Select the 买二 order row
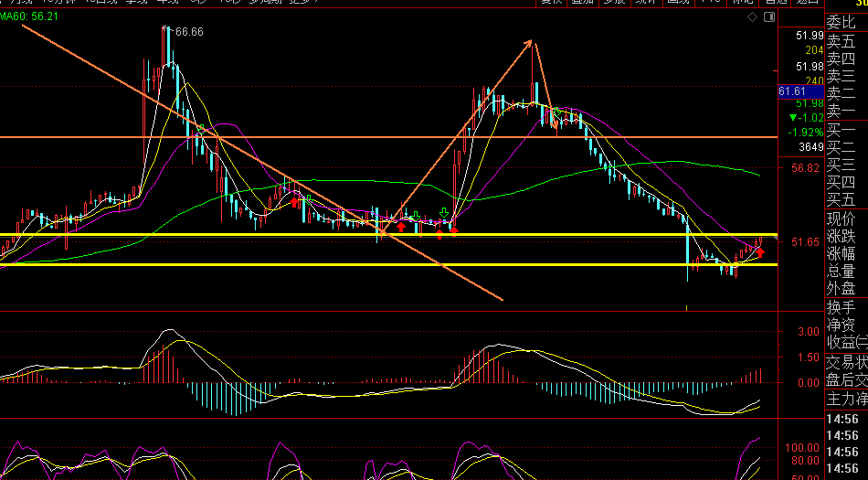 (x=841, y=148)
